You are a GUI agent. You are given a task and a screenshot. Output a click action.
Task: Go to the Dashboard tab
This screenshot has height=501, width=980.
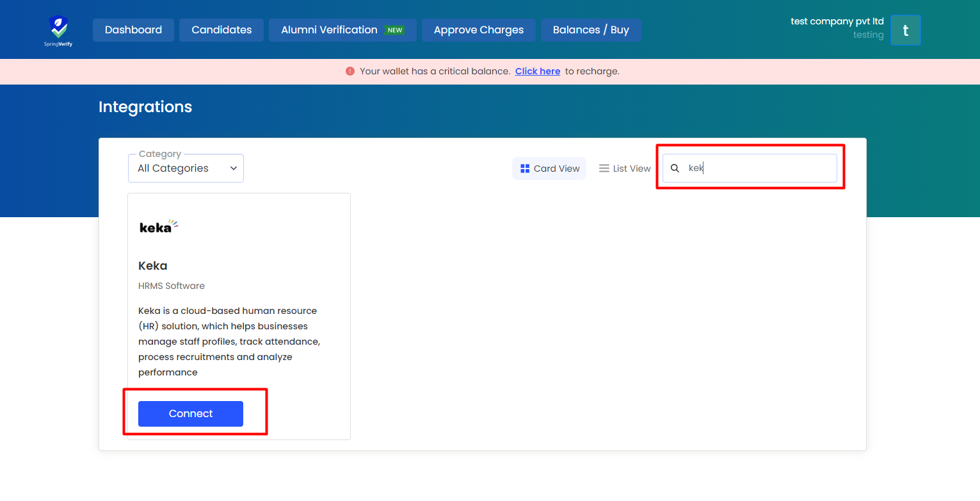tap(133, 30)
